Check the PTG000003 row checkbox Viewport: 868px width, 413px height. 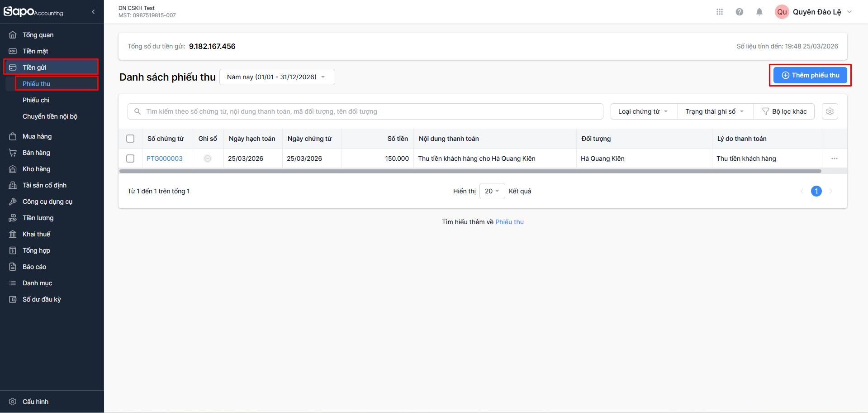click(130, 158)
